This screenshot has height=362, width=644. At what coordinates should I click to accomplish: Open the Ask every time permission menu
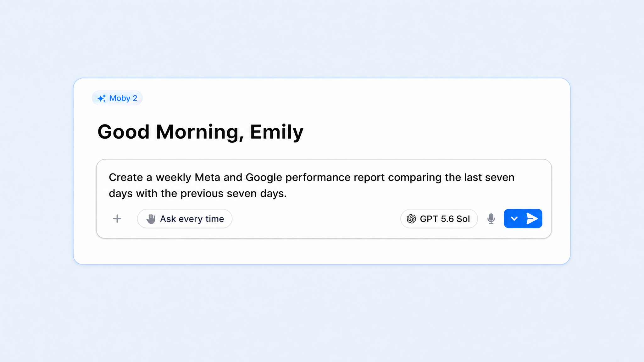[185, 219]
